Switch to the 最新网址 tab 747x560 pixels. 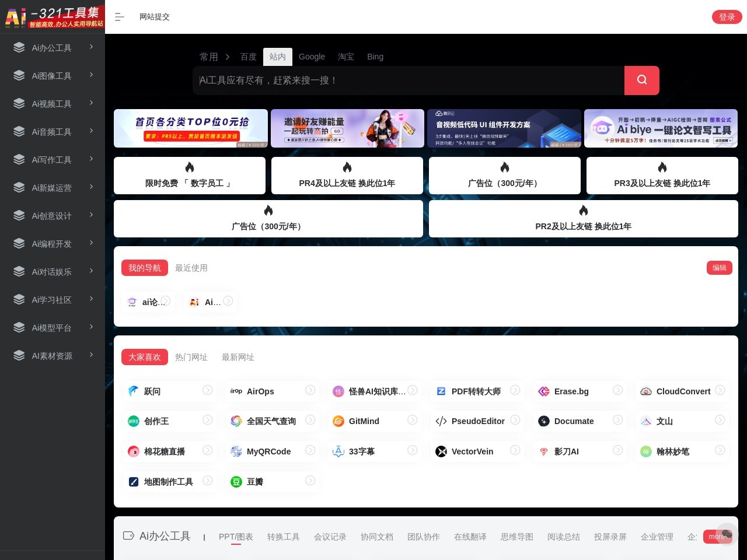[x=238, y=357]
